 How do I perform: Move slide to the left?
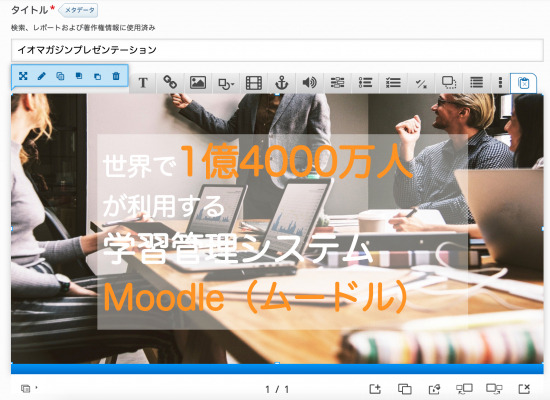pos(464,389)
